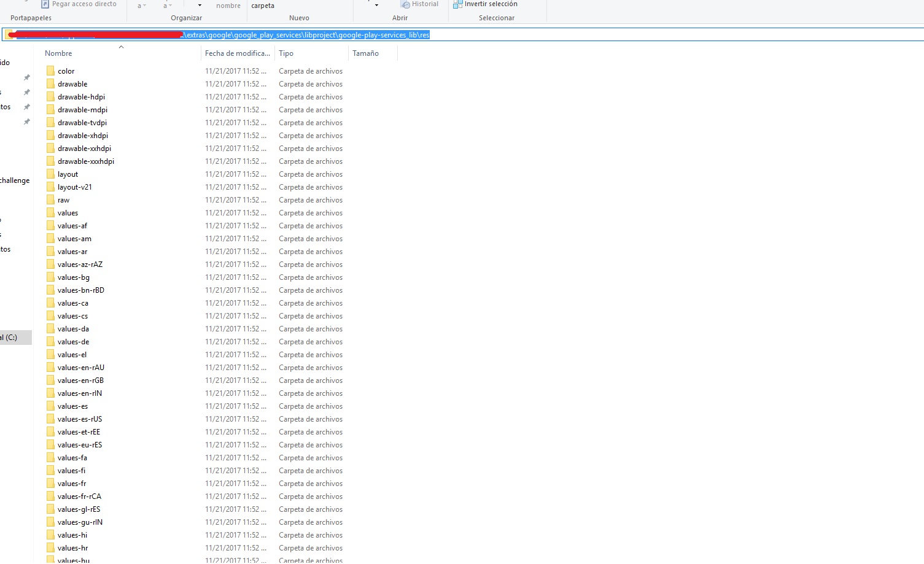Click the folder icon of 'raw'
Image resolution: width=924 pixels, height=564 pixels.
tap(51, 200)
